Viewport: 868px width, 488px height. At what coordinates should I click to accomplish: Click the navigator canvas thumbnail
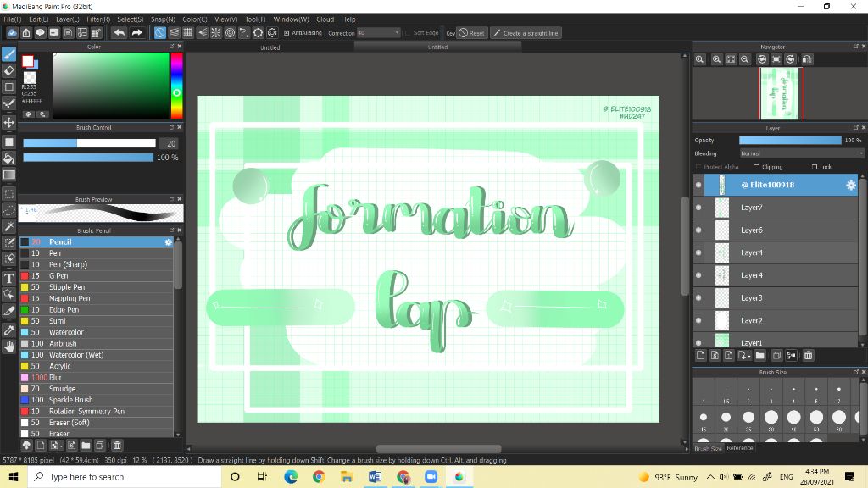(x=781, y=93)
